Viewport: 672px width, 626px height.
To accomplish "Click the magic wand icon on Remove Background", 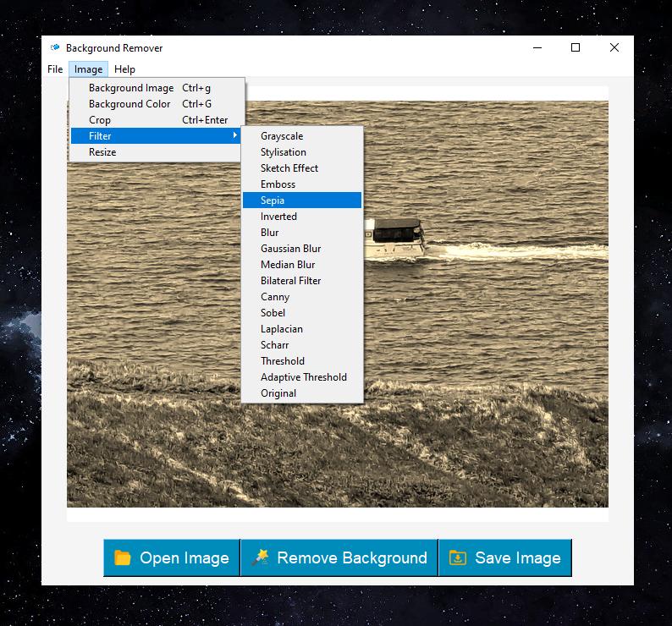I will click(x=260, y=557).
